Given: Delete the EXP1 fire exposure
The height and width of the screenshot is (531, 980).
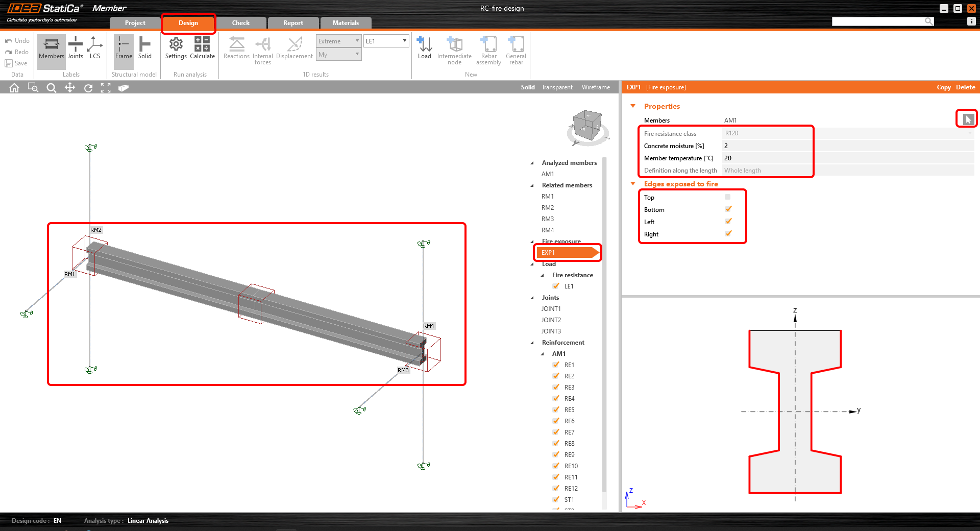Looking at the screenshot, I should pos(965,87).
